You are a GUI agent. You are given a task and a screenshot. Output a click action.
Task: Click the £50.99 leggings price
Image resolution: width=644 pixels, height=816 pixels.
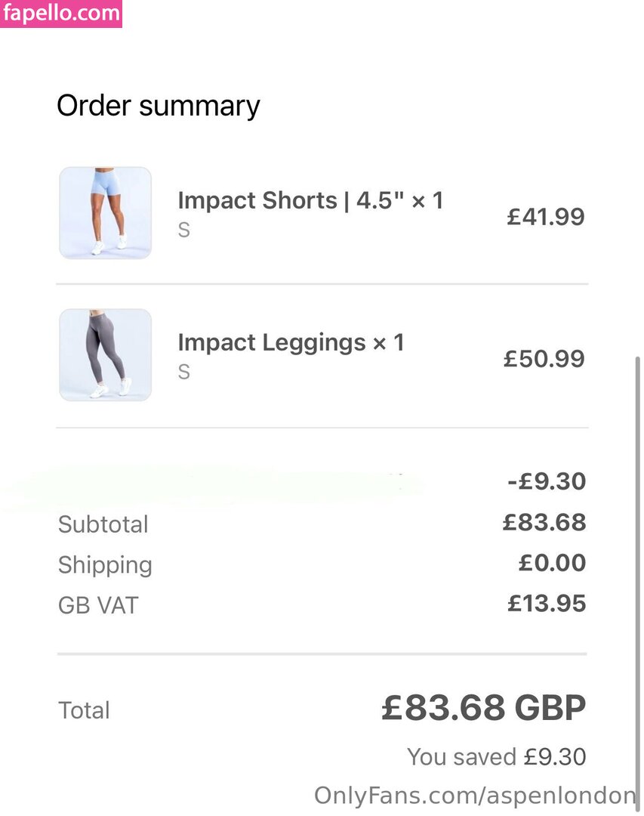pos(544,359)
